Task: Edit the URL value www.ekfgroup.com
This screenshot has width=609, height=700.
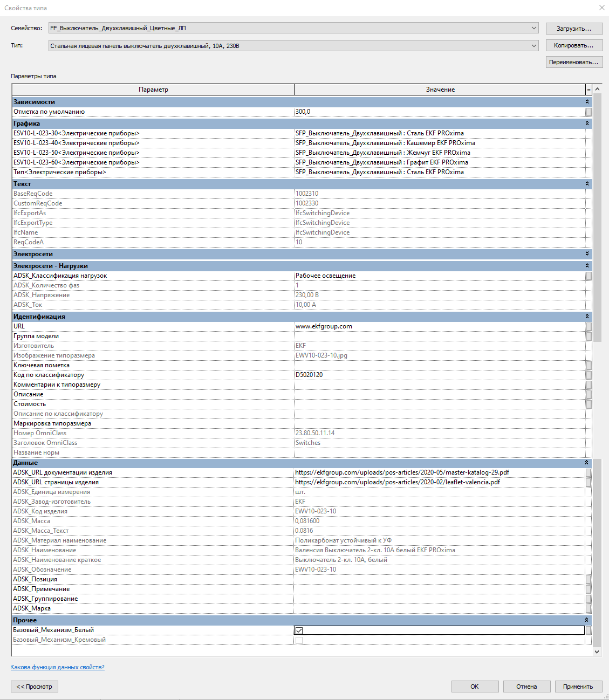Action: pos(440,326)
